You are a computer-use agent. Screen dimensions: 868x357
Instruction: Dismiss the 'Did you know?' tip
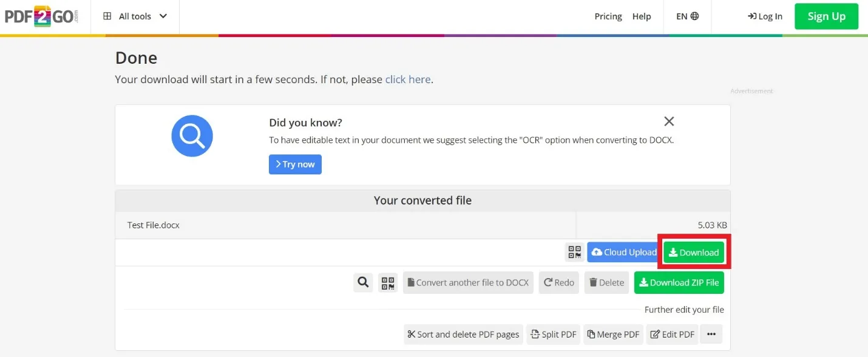[668, 121]
